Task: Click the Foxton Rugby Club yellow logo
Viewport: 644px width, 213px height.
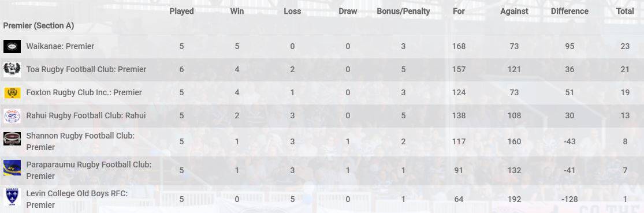Action: (12, 93)
